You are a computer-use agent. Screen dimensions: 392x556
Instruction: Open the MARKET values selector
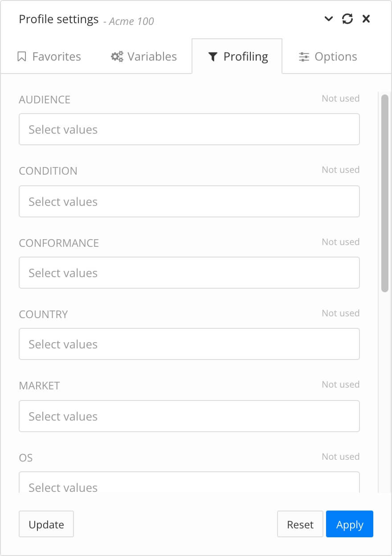tap(189, 416)
